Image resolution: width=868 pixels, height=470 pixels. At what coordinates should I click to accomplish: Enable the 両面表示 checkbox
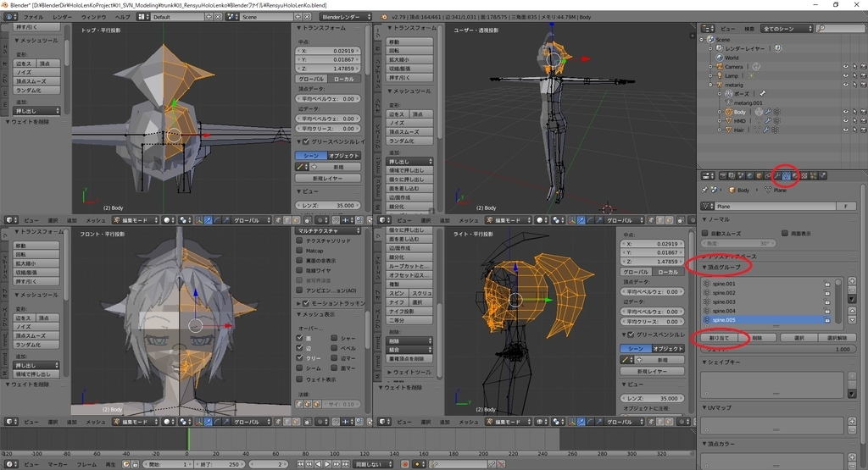(x=785, y=234)
